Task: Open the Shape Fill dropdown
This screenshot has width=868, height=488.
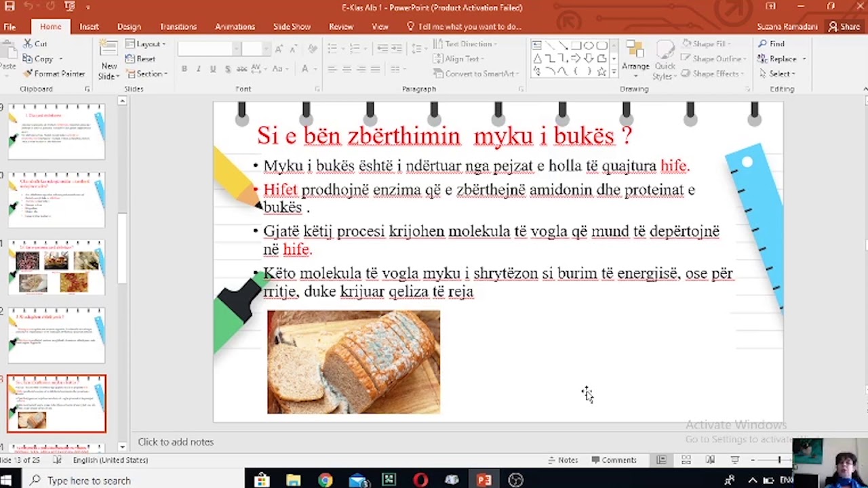Action: point(707,43)
